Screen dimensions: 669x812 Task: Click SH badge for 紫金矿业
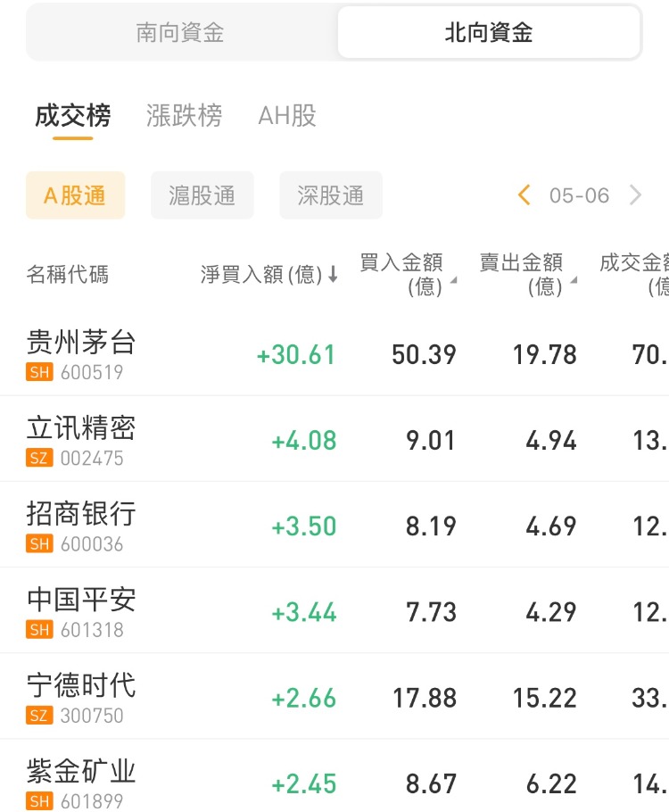pyautogui.click(x=39, y=801)
